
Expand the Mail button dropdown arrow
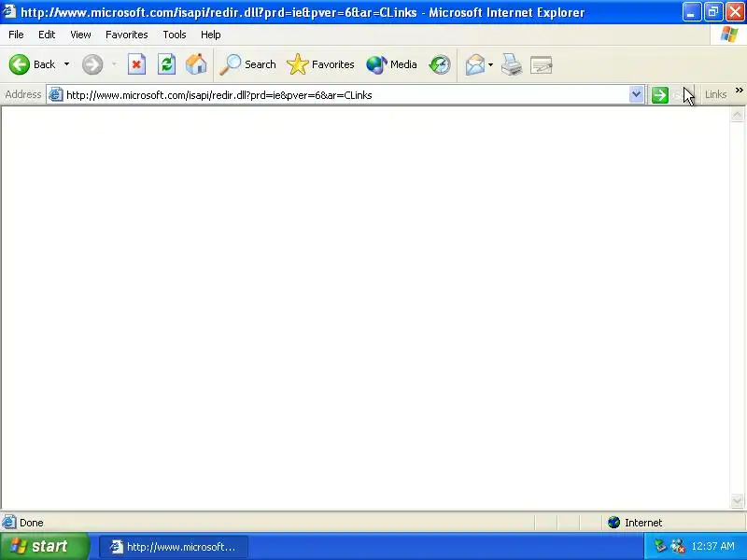point(491,64)
